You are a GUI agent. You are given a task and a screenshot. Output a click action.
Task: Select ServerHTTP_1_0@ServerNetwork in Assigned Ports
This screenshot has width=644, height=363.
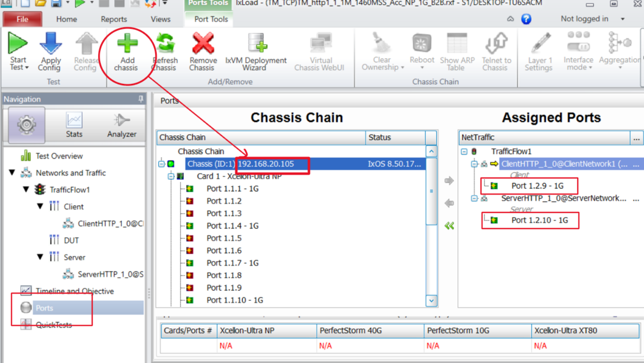563,198
